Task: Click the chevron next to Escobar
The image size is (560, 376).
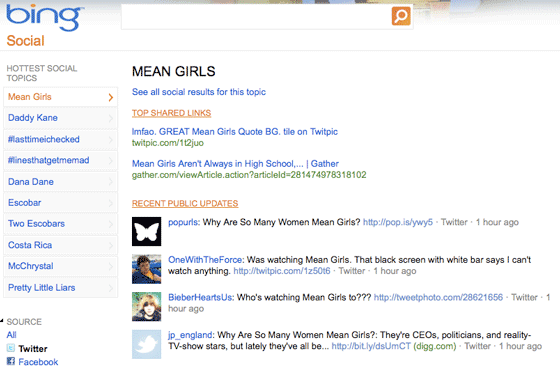Action: pyautogui.click(x=111, y=203)
